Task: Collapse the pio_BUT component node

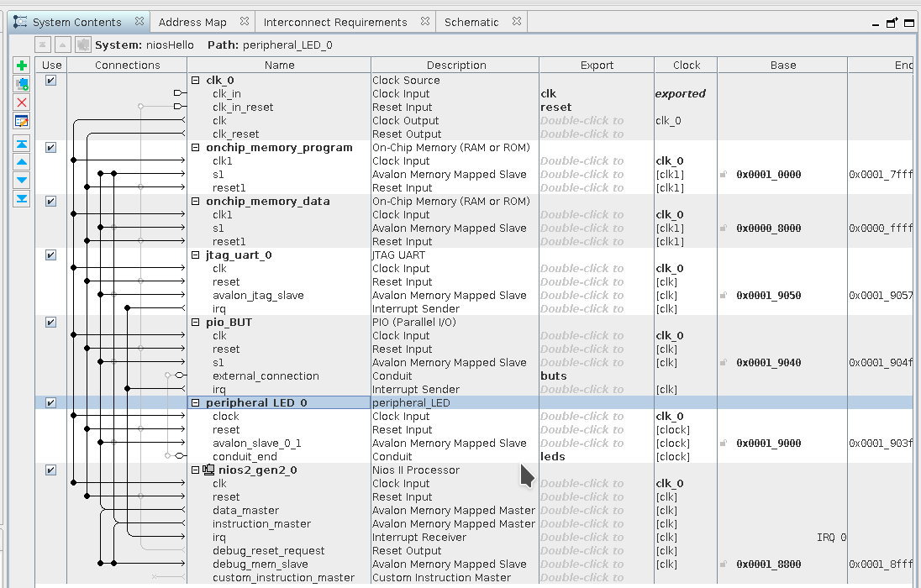Action: pyautogui.click(x=196, y=323)
